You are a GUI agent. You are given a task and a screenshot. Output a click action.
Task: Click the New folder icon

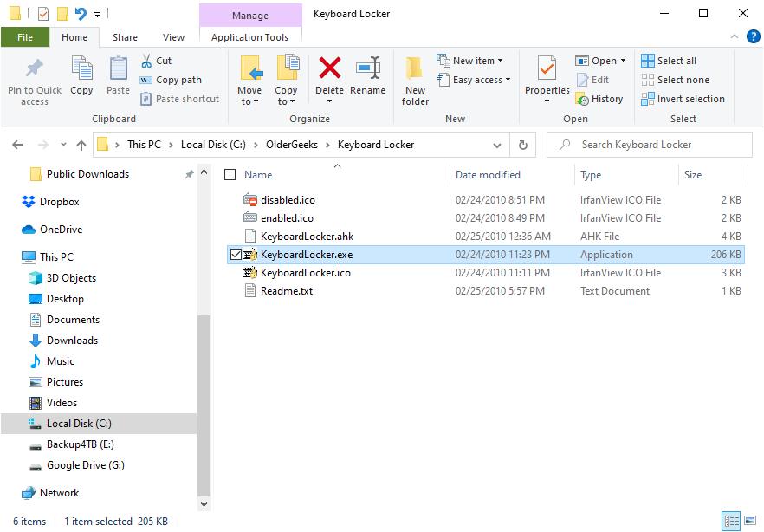415,68
